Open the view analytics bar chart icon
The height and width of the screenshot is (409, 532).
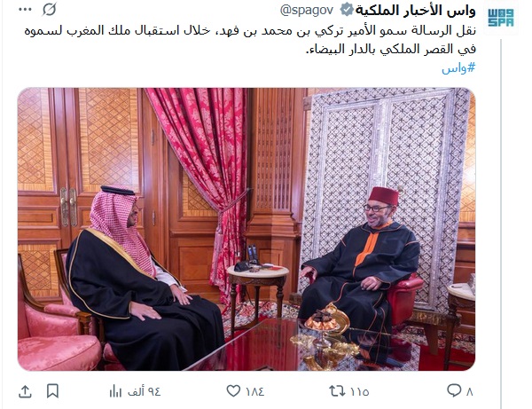[x=115, y=391]
